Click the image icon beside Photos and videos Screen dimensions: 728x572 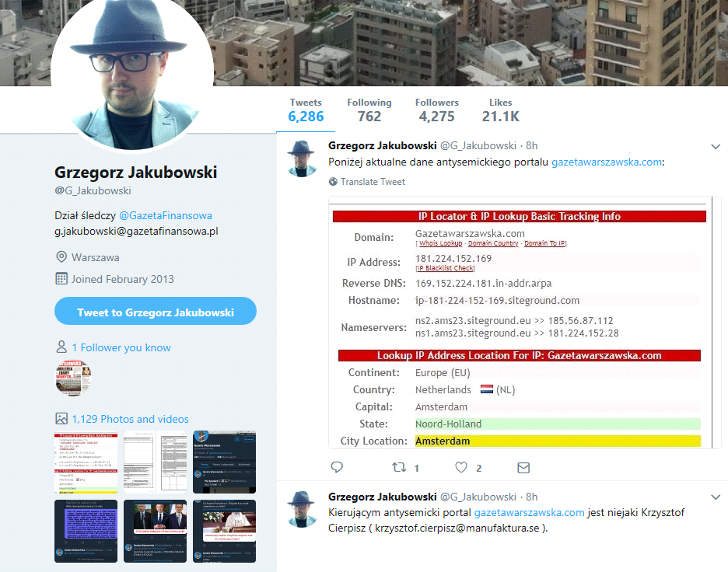point(61,418)
